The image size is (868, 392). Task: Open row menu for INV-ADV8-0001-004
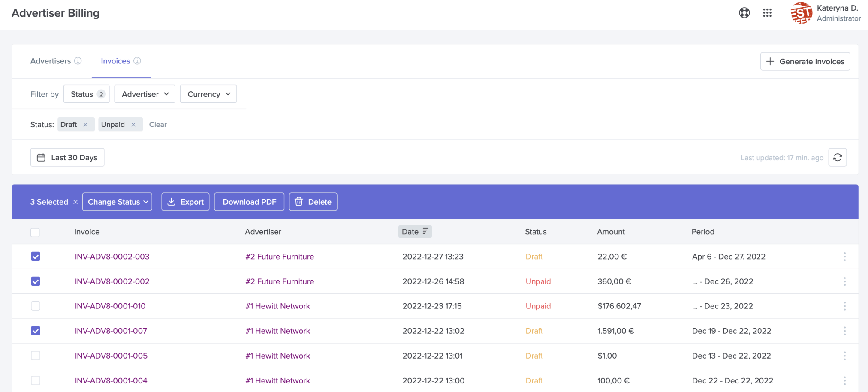[845, 380]
